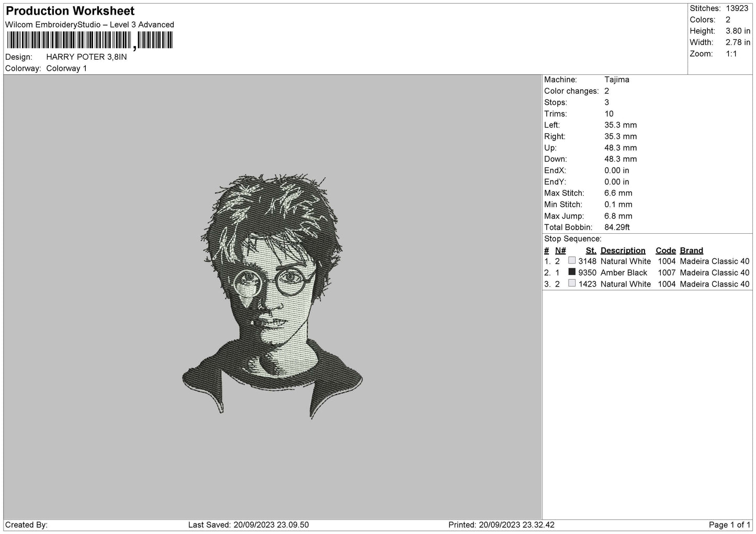Click the 'Amber Black' description
Screen dimensions: 756x534
coord(624,272)
